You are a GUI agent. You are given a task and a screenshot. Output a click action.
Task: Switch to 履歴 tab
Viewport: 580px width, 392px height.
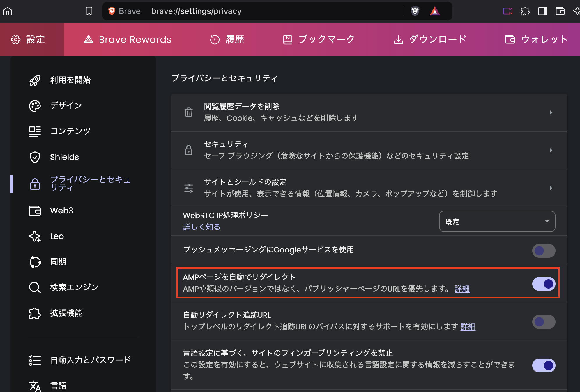tap(227, 40)
